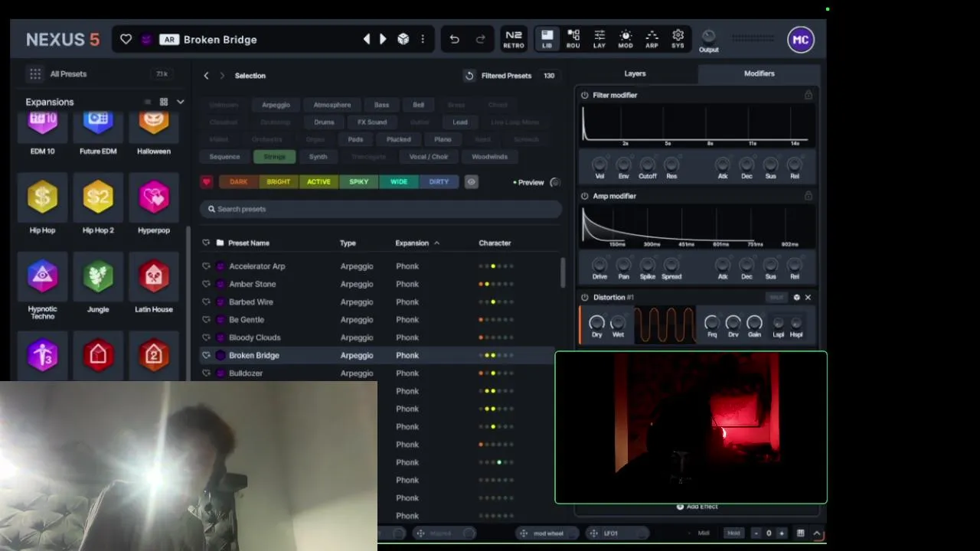Switch expansions to grid view icon
The image size is (980, 551).
[163, 102]
